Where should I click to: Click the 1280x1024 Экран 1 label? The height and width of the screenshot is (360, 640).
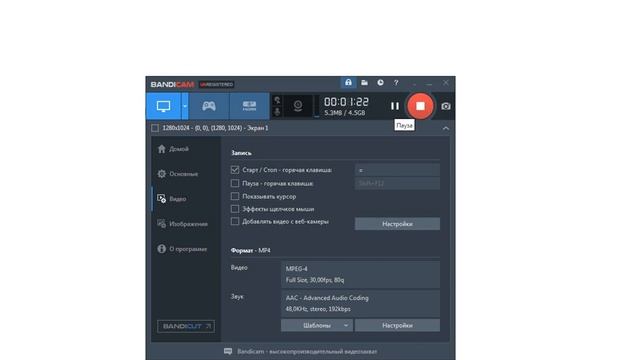click(216, 128)
